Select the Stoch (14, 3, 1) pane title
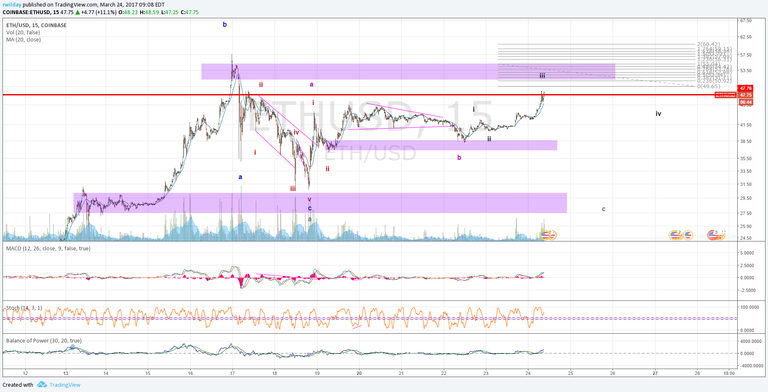This screenshot has height=392, width=768. [24, 307]
